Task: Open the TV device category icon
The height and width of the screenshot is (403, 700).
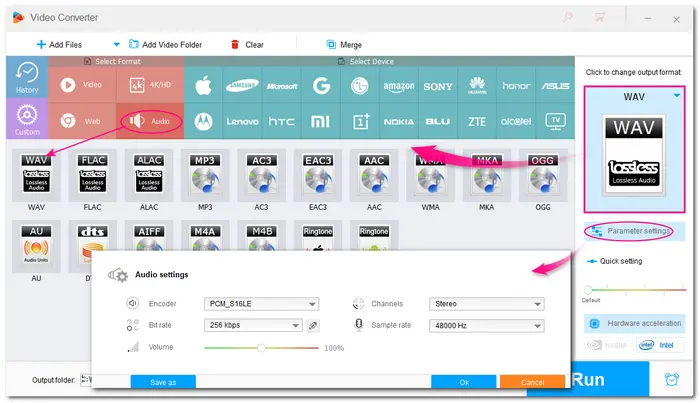Action: [x=554, y=121]
